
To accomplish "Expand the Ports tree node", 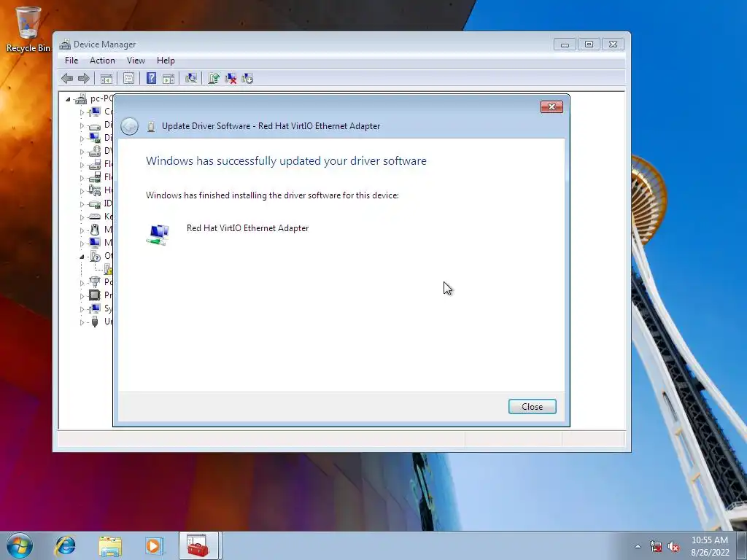I will click(x=82, y=283).
